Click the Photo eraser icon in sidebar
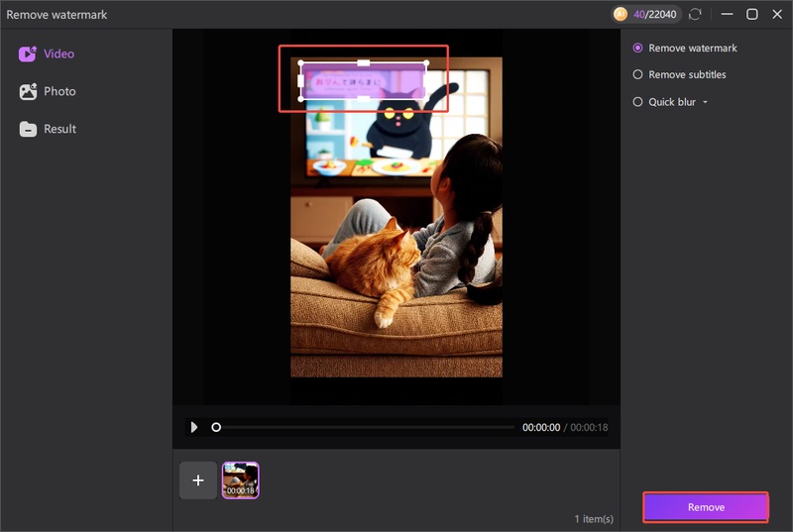Viewport: 793px width, 532px height. 28,92
